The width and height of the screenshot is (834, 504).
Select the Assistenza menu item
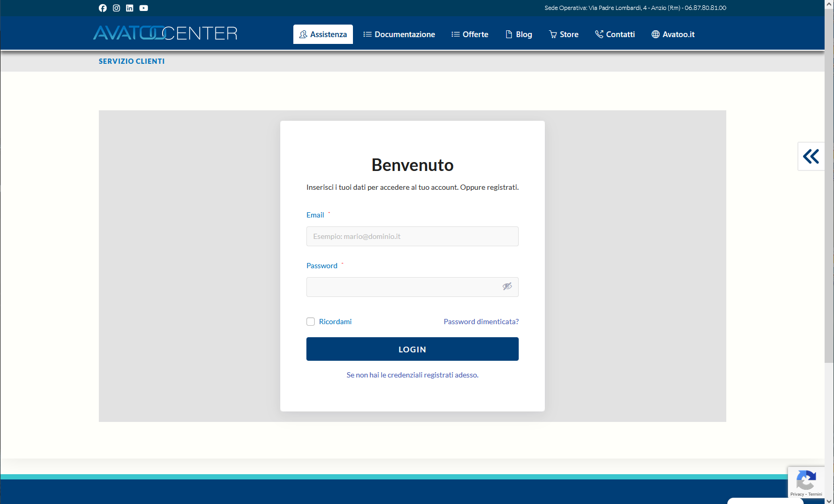(323, 35)
